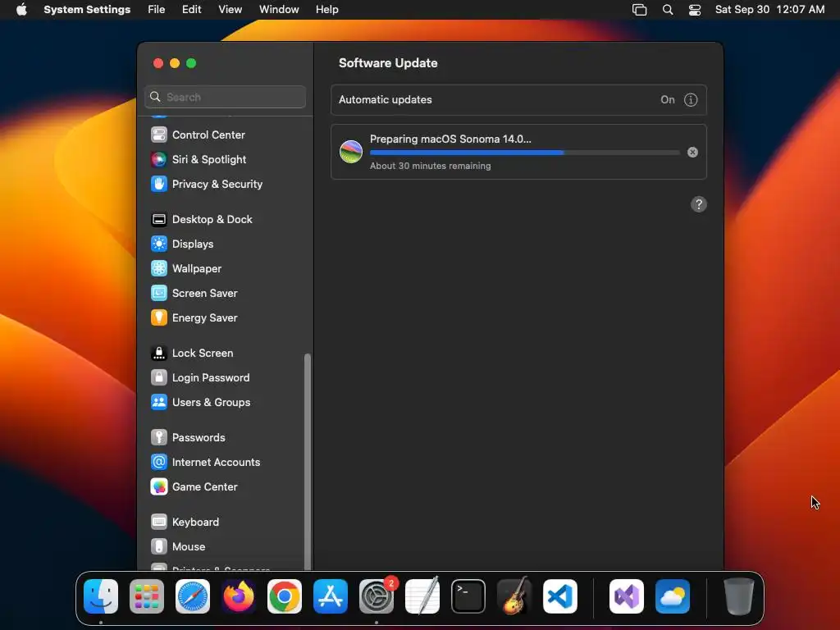Launch Firefox from the Dock
The height and width of the screenshot is (630, 840).
click(239, 597)
